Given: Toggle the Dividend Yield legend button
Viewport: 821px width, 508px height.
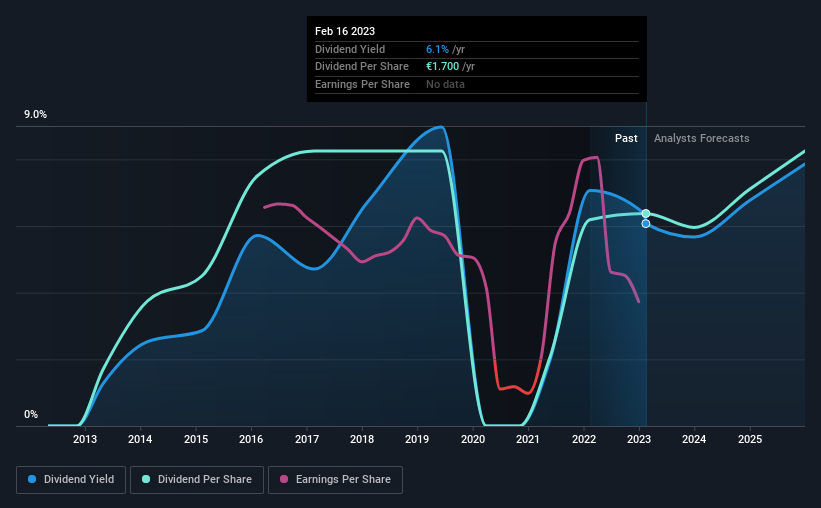Looking at the screenshot, I should [71, 480].
